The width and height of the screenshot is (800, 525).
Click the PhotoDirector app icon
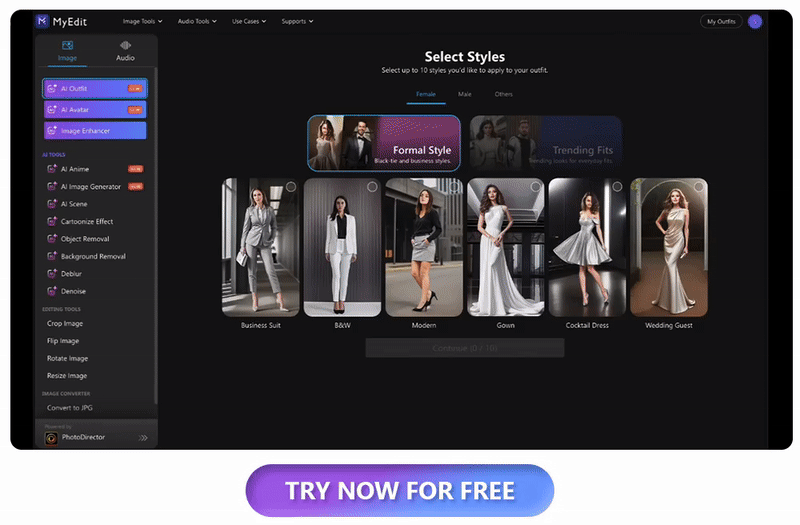[x=51, y=438]
